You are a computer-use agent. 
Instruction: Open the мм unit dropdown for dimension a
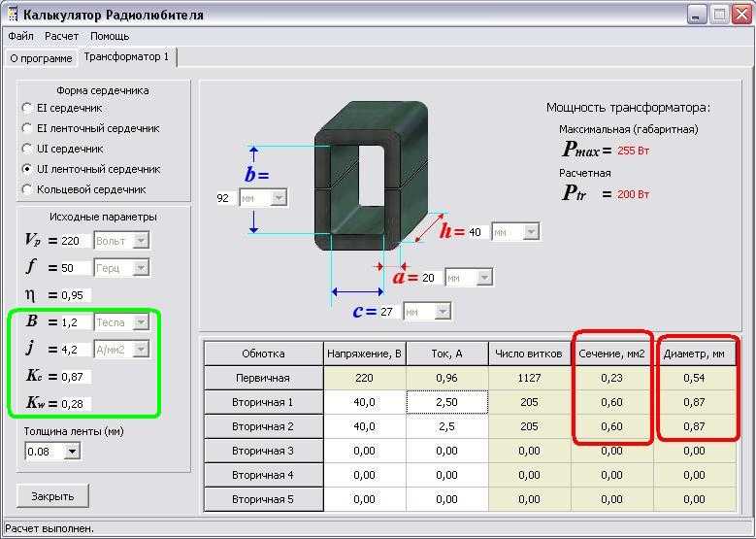[x=484, y=278]
